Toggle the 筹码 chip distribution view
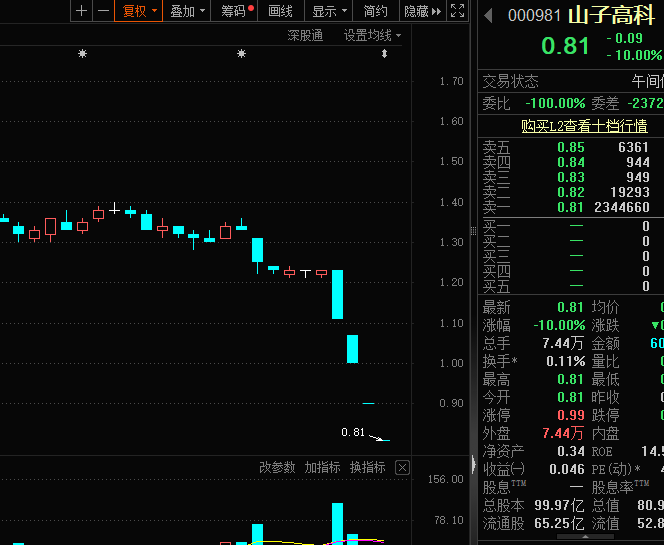This screenshot has height=545, width=664. coord(237,11)
